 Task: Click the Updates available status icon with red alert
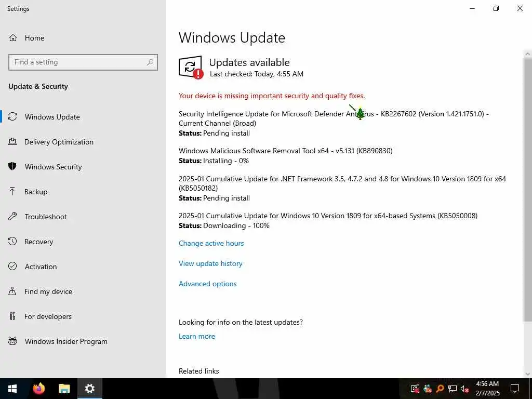tap(191, 67)
